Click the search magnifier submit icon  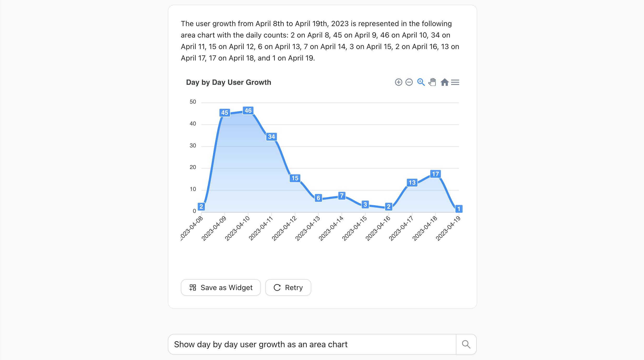point(466,344)
